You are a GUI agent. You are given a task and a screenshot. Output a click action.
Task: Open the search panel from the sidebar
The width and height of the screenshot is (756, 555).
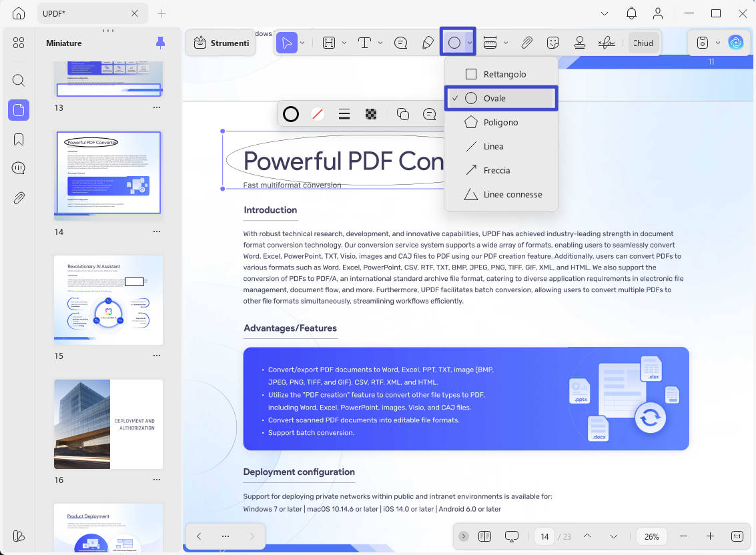(x=18, y=80)
